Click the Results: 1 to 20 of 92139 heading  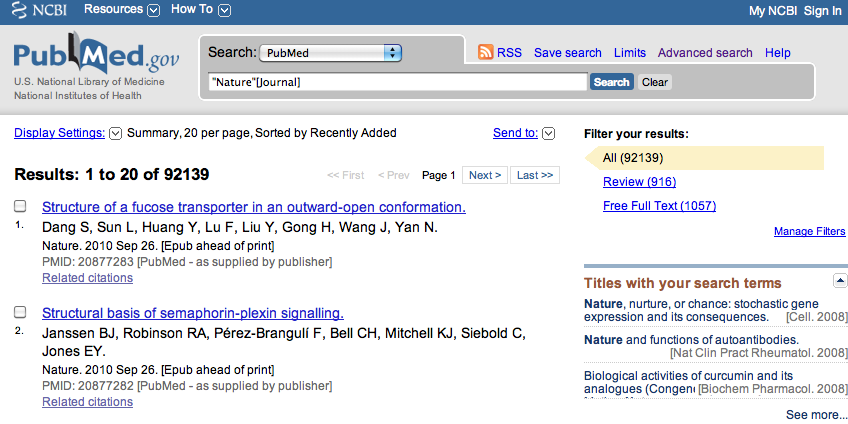tap(111, 175)
